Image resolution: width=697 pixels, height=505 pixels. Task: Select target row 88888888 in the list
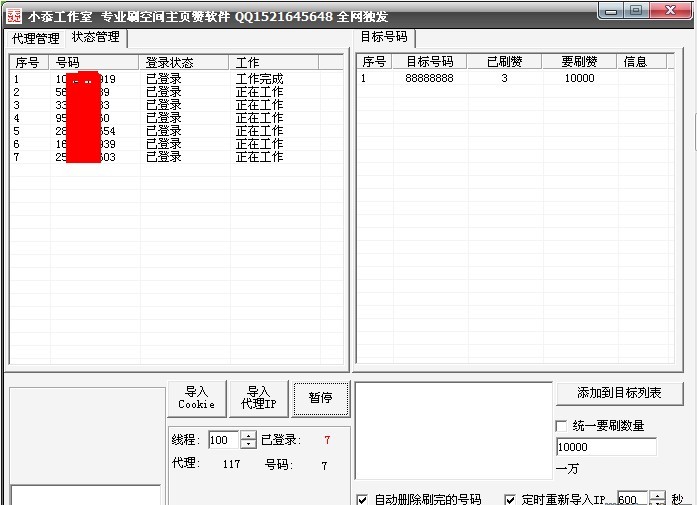430,78
